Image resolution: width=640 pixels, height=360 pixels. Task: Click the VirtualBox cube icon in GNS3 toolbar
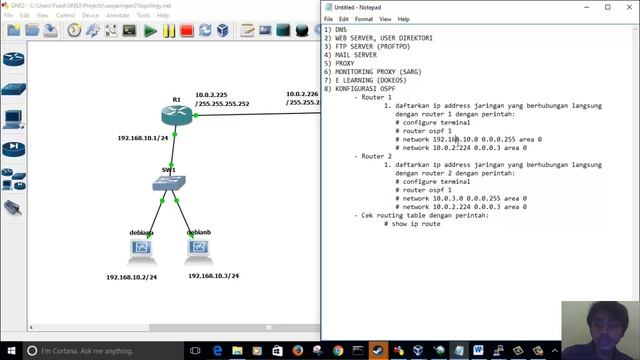click(x=223, y=31)
